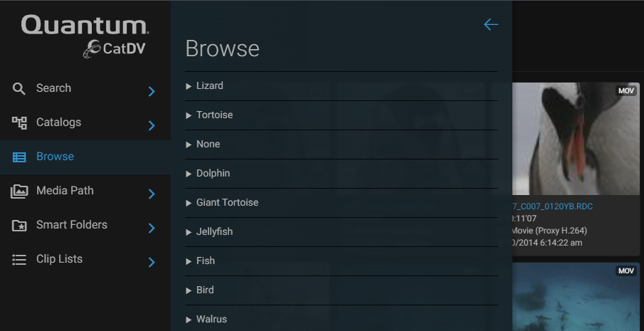Click the Catalogs tree icon
The image size is (644, 331).
19,122
